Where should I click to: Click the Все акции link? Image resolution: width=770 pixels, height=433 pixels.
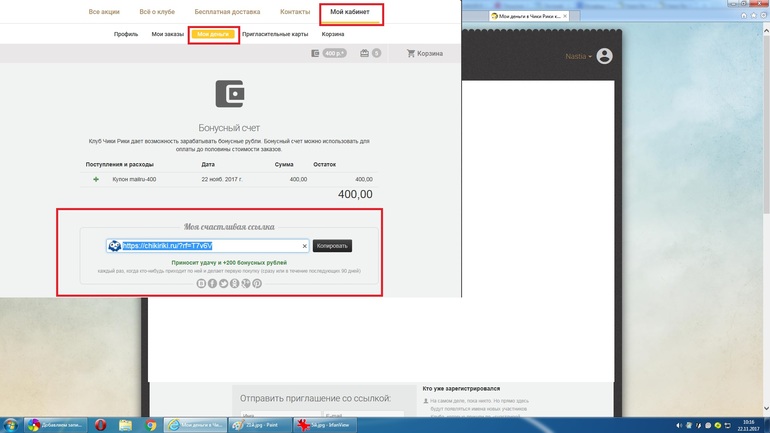[106, 12]
